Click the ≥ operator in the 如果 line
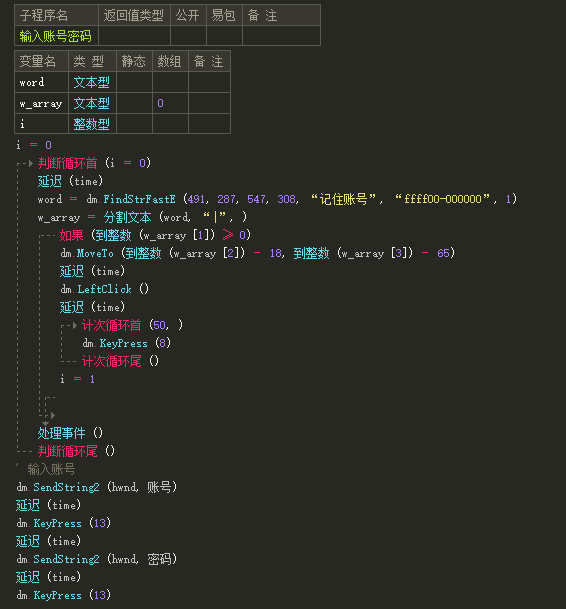The height and width of the screenshot is (609, 566). click(x=228, y=235)
